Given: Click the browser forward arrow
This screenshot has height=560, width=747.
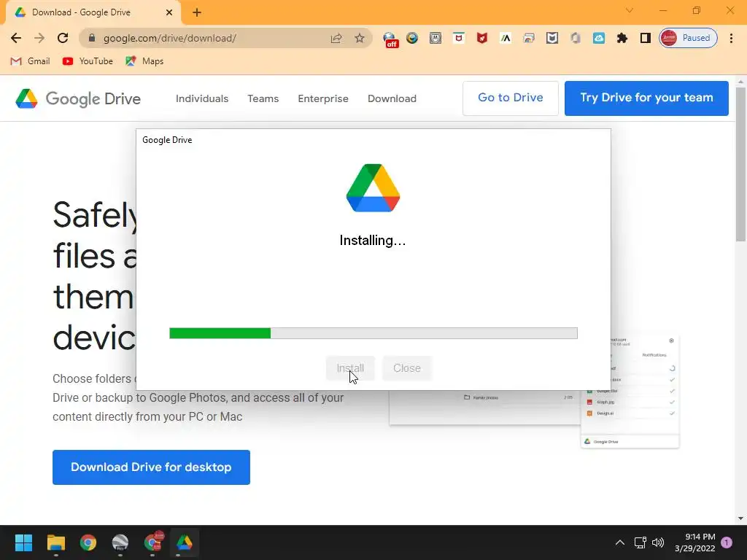Looking at the screenshot, I should (39, 38).
